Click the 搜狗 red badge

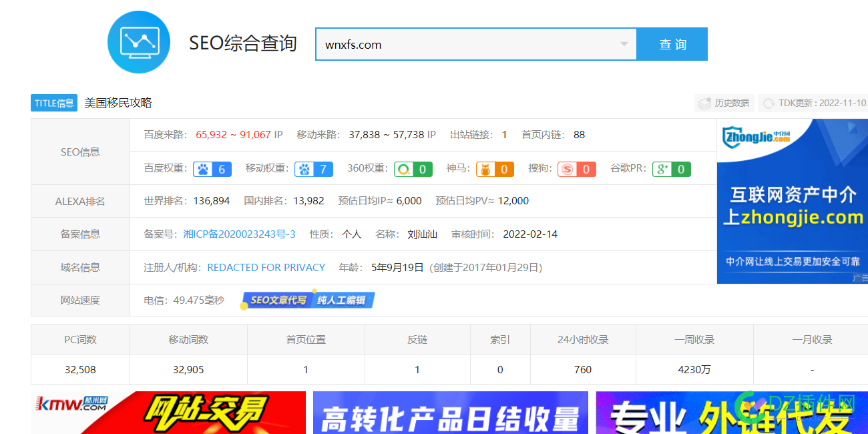tap(577, 169)
